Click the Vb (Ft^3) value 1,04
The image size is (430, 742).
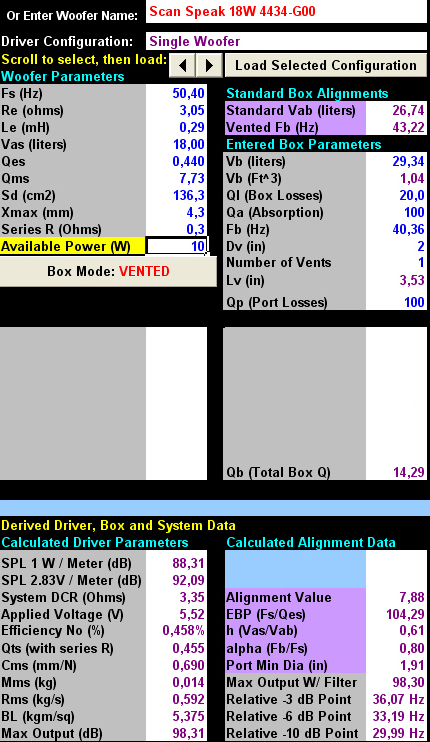[x=412, y=178]
